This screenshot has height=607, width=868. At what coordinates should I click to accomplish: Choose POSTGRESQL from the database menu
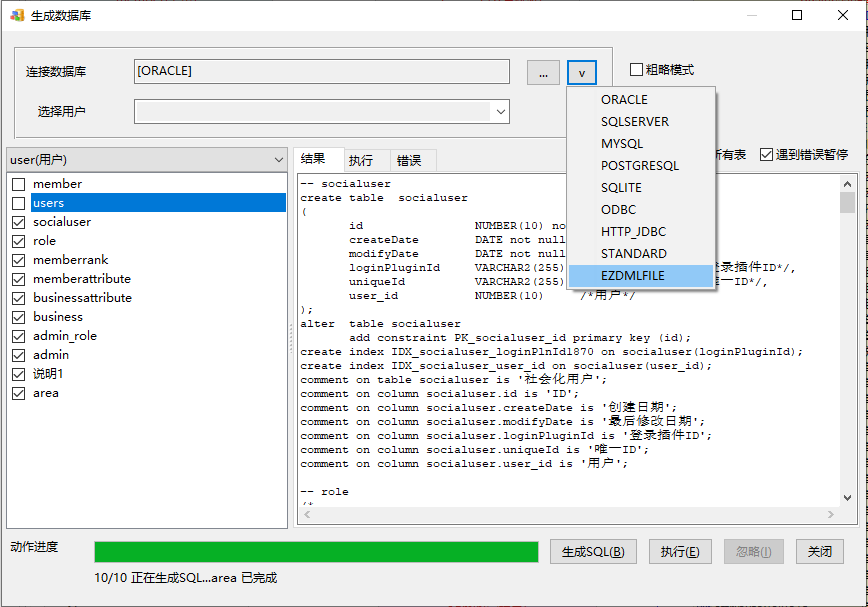[642, 166]
